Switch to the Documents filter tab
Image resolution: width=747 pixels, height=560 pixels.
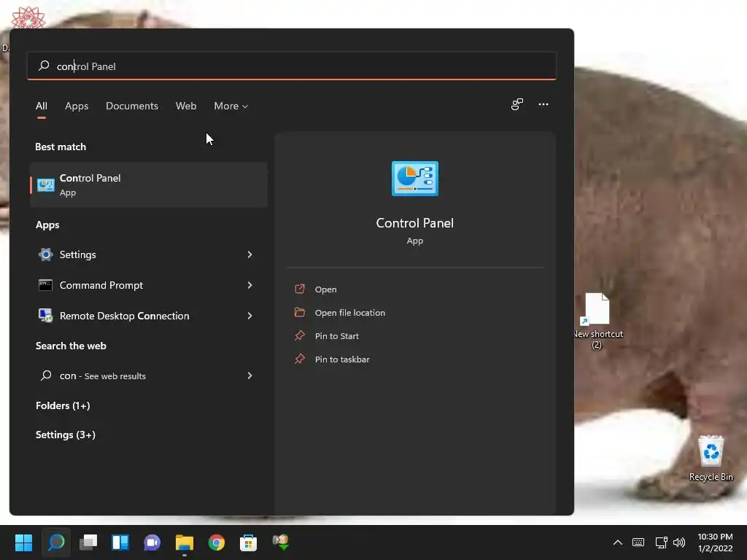(x=132, y=106)
